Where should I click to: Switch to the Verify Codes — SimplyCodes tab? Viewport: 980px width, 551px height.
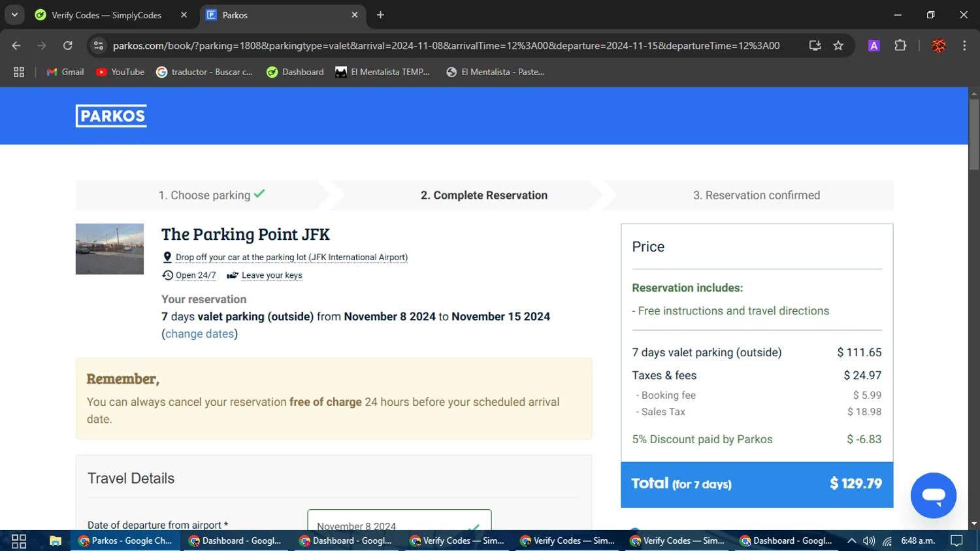[106, 15]
